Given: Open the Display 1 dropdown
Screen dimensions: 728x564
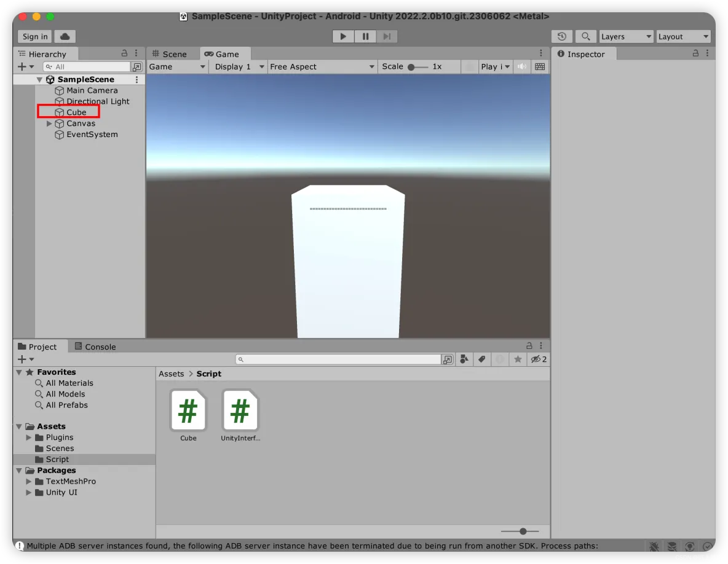Looking at the screenshot, I should point(239,66).
